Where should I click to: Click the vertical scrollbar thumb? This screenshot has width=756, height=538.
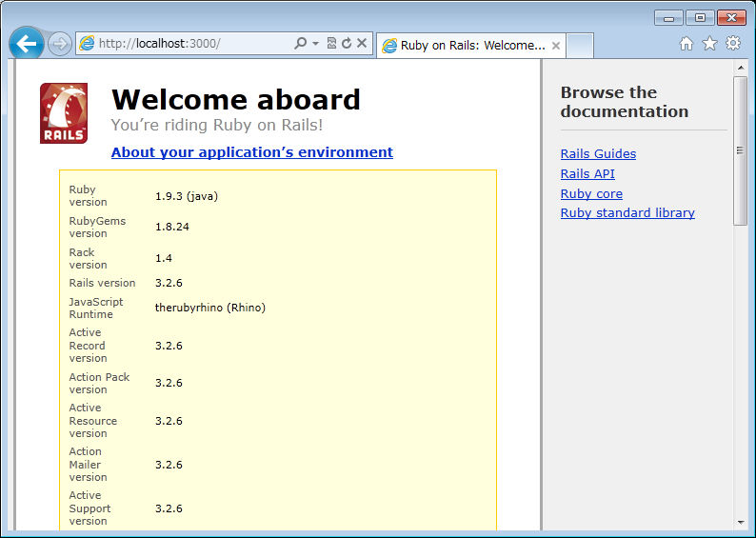pos(740,150)
